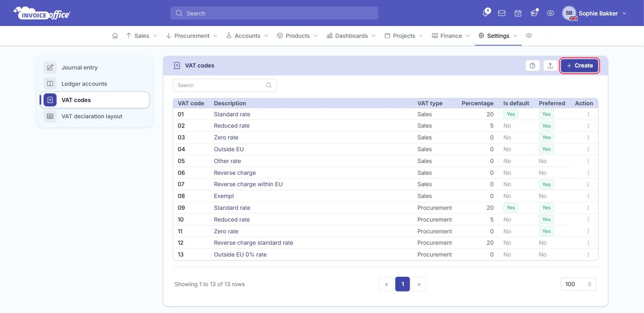Image resolution: width=644 pixels, height=313 pixels.
Task: Expand the Products menu
Action: (x=297, y=36)
